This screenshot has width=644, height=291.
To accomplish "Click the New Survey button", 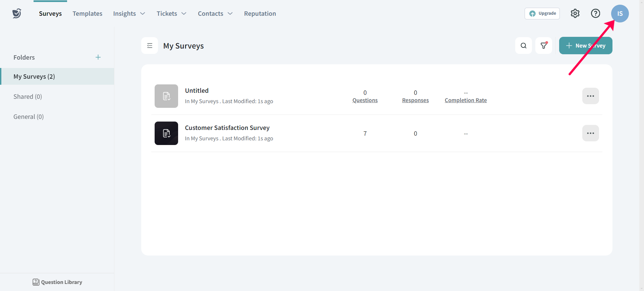I will click(x=585, y=46).
